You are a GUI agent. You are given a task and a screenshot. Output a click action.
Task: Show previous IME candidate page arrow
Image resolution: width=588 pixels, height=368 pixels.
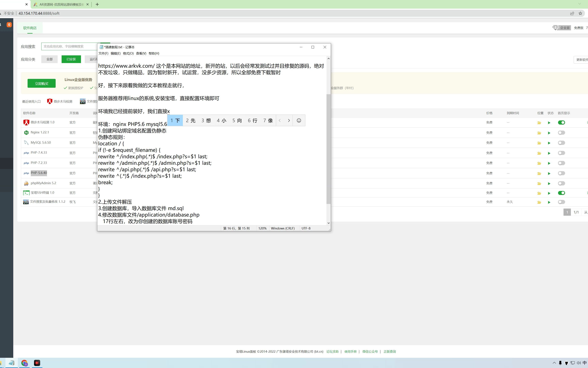coord(280,120)
